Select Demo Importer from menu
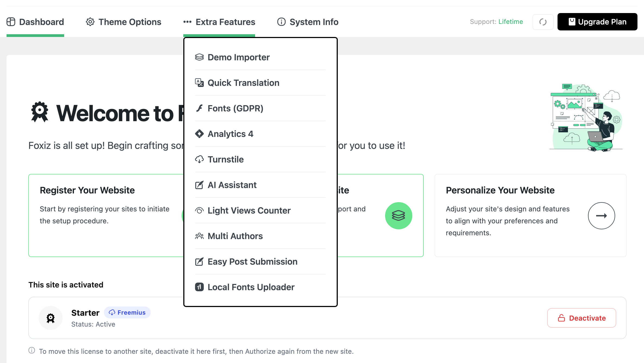The height and width of the screenshot is (363, 644). [x=260, y=57]
